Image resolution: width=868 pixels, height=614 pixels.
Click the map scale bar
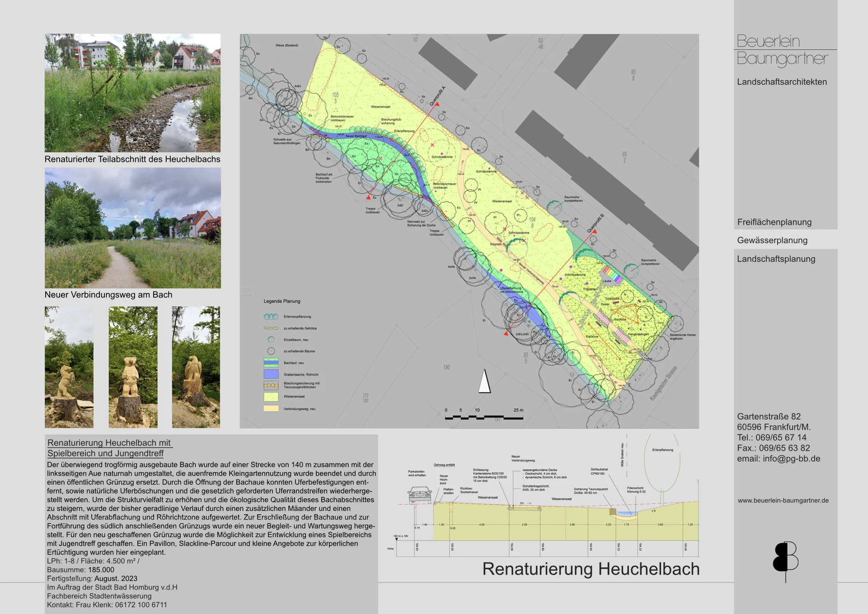484,417
